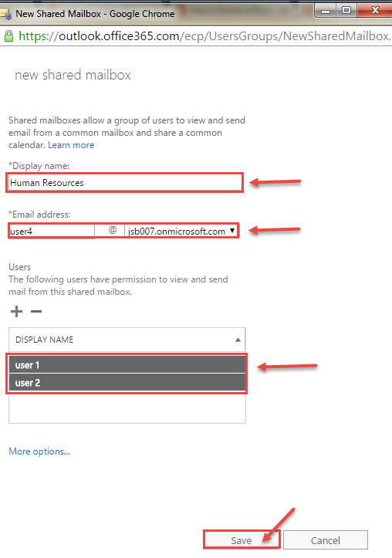This screenshot has height=558, width=392.
Task: Save the new shared mailbox
Action: pos(242,540)
